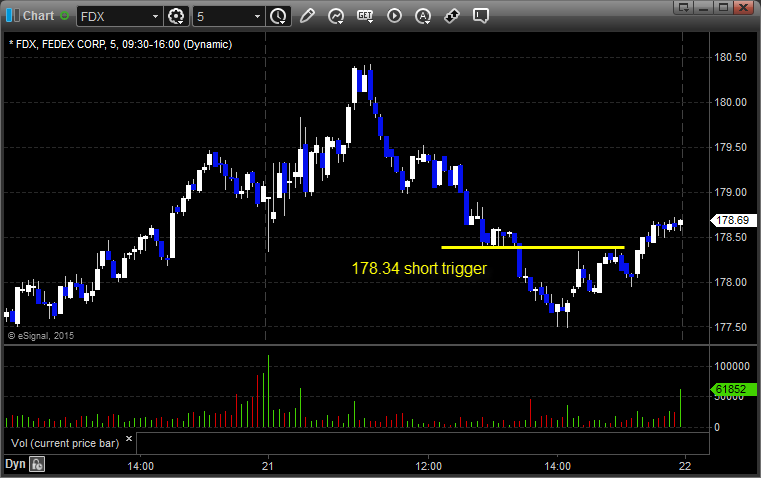This screenshot has height=478, width=761.
Task: Click the 180.00 price axis label
Action: pyautogui.click(x=730, y=102)
